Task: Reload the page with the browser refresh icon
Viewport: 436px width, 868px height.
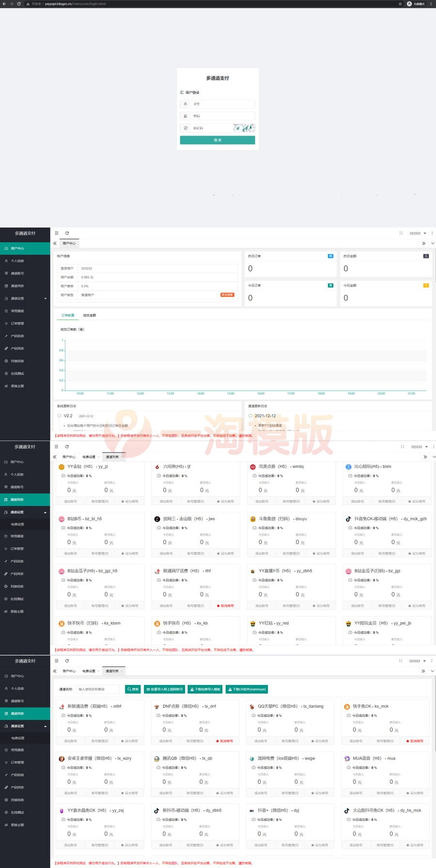Action: tap(19, 3)
